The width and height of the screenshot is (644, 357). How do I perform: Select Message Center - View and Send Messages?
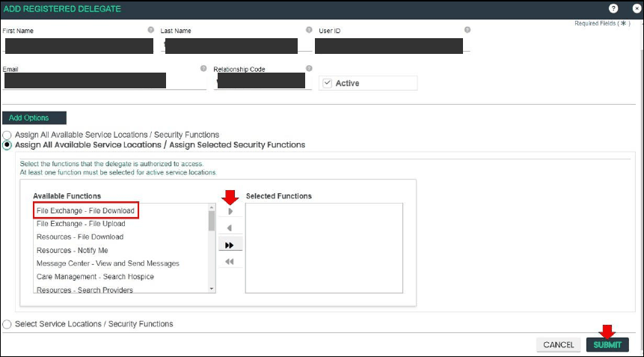108,263
